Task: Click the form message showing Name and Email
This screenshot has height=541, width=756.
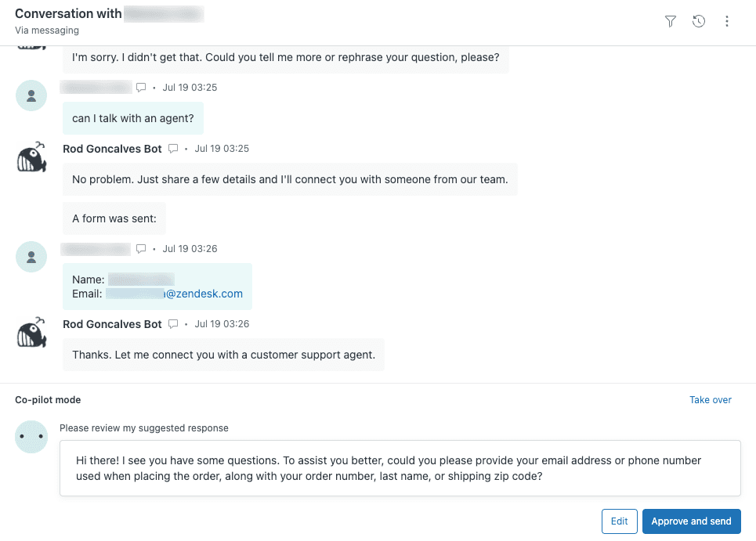Action: 157,287
